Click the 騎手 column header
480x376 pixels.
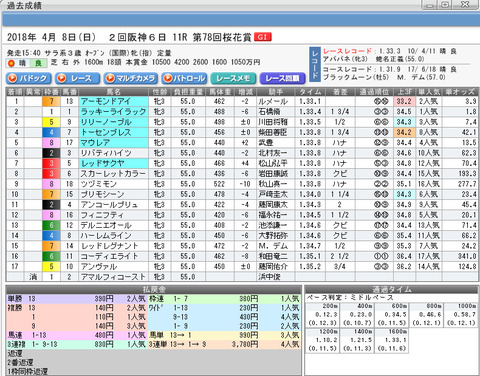(275, 92)
